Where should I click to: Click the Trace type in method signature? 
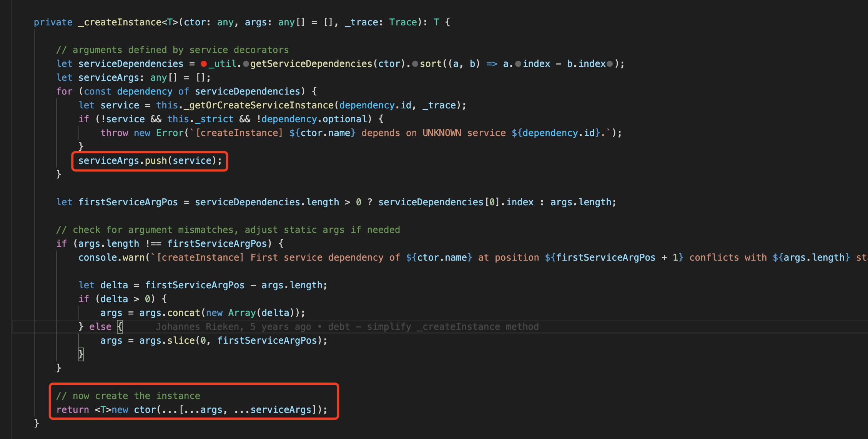(x=403, y=22)
